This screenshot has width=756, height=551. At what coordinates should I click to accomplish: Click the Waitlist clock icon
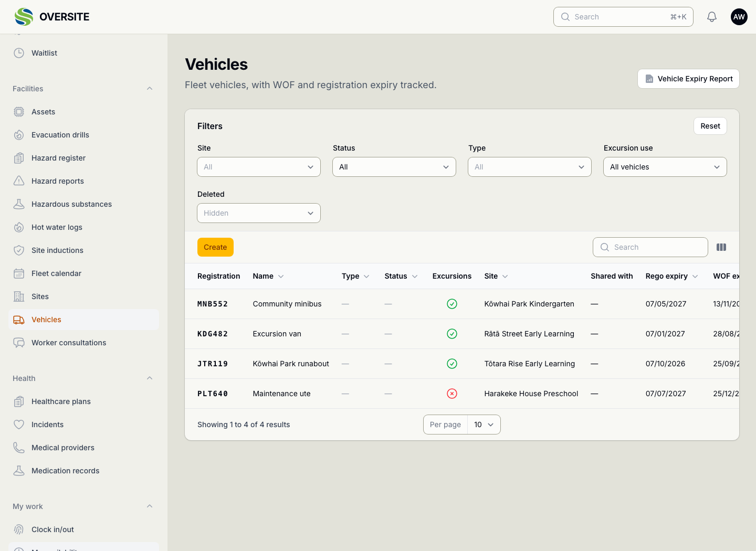19,53
